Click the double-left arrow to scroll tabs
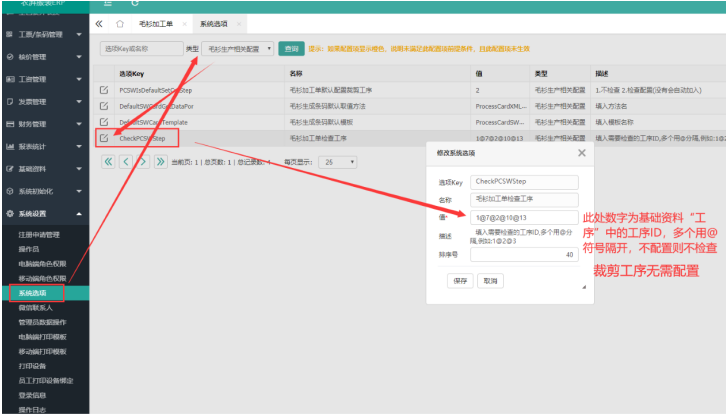This screenshot has height=414, width=726. click(98, 22)
